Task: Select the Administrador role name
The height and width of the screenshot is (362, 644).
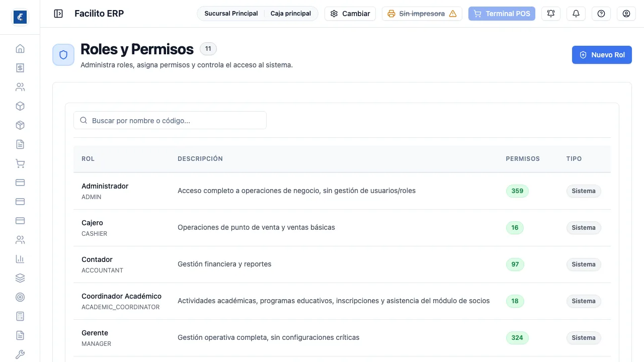Action: click(105, 186)
